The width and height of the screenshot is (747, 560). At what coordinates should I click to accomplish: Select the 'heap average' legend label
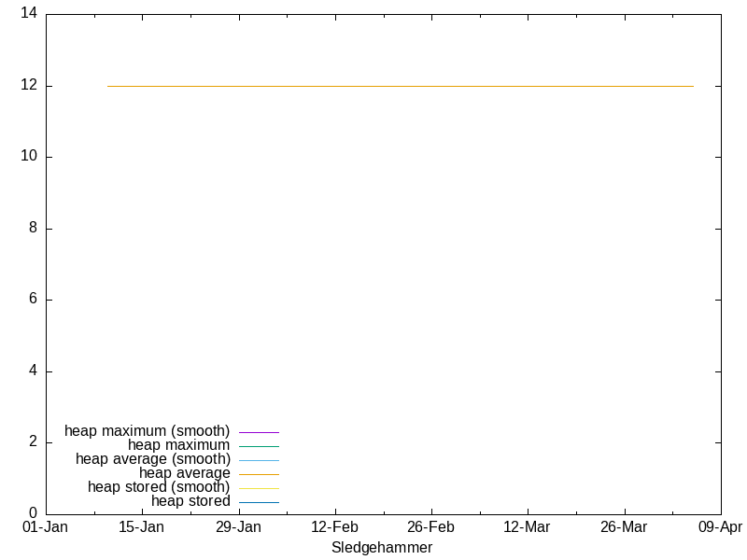pos(184,473)
